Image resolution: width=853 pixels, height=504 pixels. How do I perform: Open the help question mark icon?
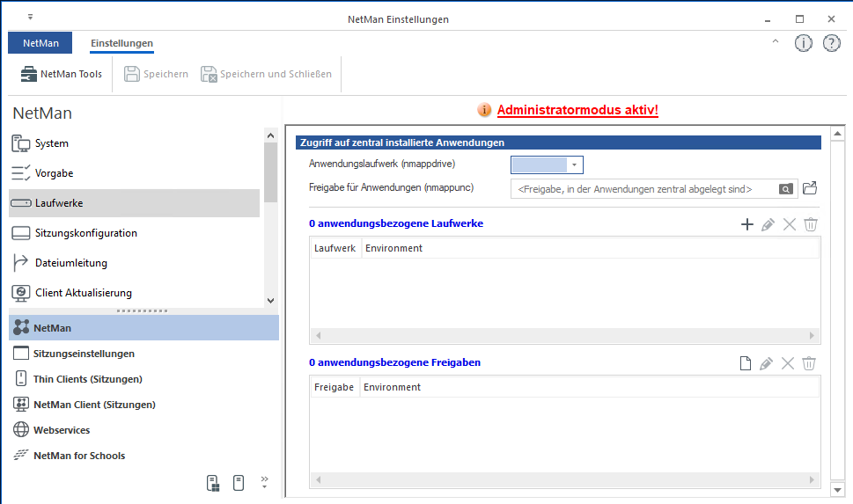[832, 43]
